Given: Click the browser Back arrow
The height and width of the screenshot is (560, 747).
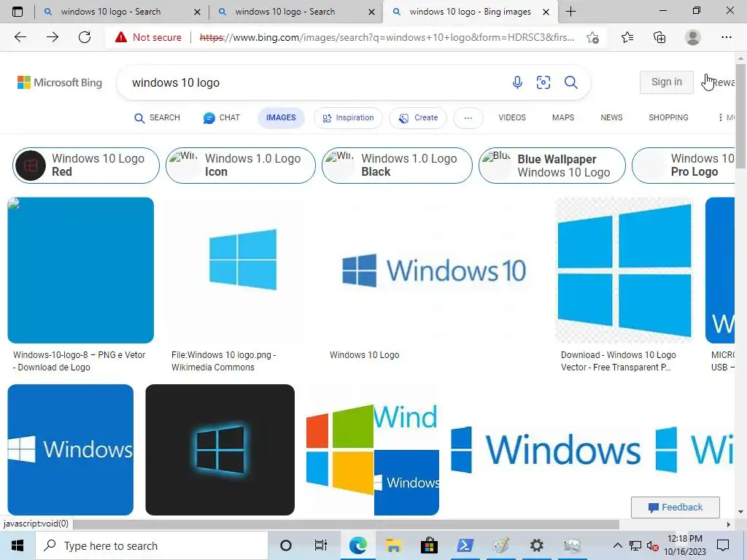Looking at the screenshot, I should click(x=20, y=37).
